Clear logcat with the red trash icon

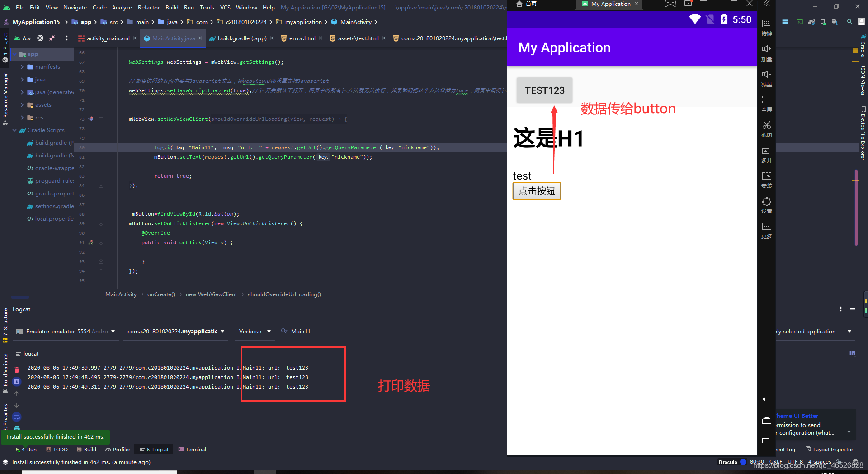[17, 370]
